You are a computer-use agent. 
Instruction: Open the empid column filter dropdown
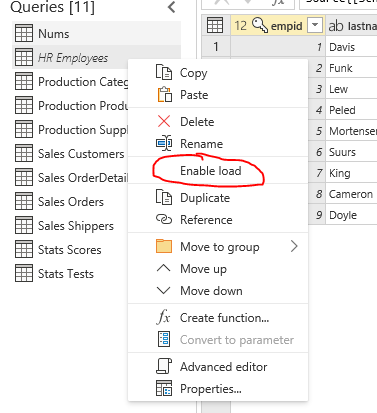[x=315, y=25]
